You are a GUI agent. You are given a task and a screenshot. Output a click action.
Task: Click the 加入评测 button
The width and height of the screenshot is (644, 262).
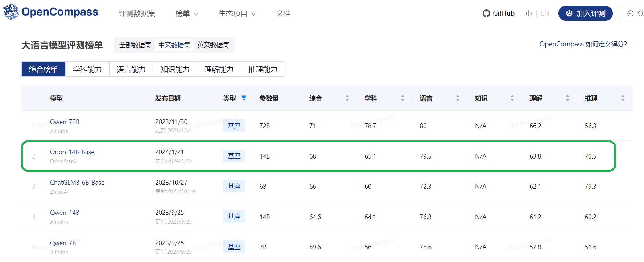click(x=585, y=13)
